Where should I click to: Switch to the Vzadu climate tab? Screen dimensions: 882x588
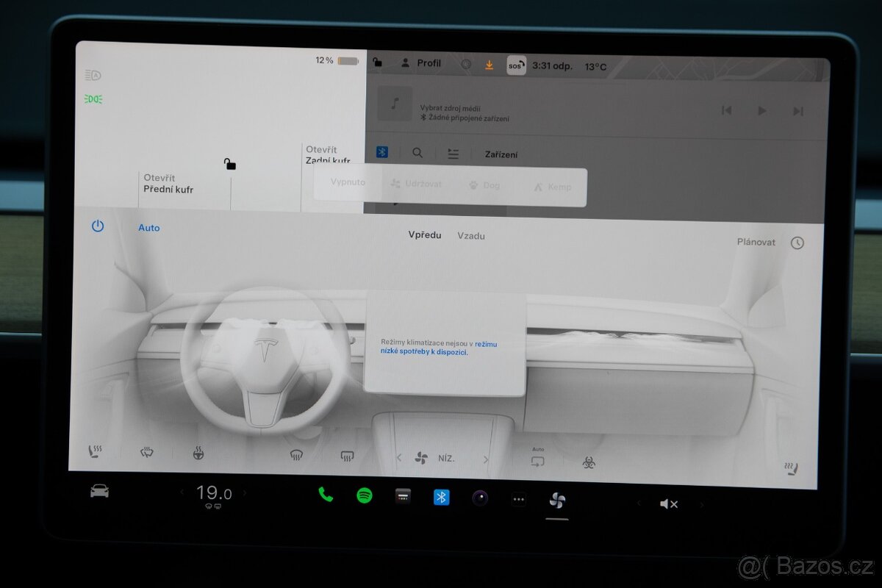pyautogui.click(x=470, y=236)
